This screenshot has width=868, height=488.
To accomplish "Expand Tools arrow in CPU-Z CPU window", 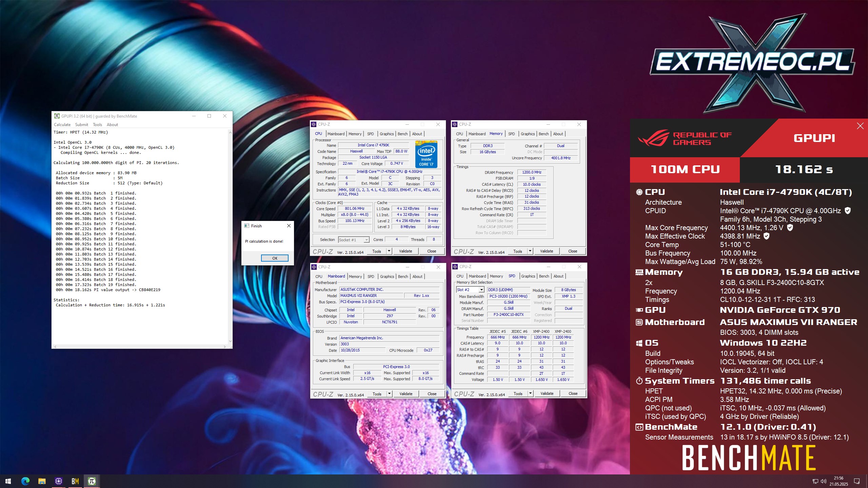I will point(389,251).
